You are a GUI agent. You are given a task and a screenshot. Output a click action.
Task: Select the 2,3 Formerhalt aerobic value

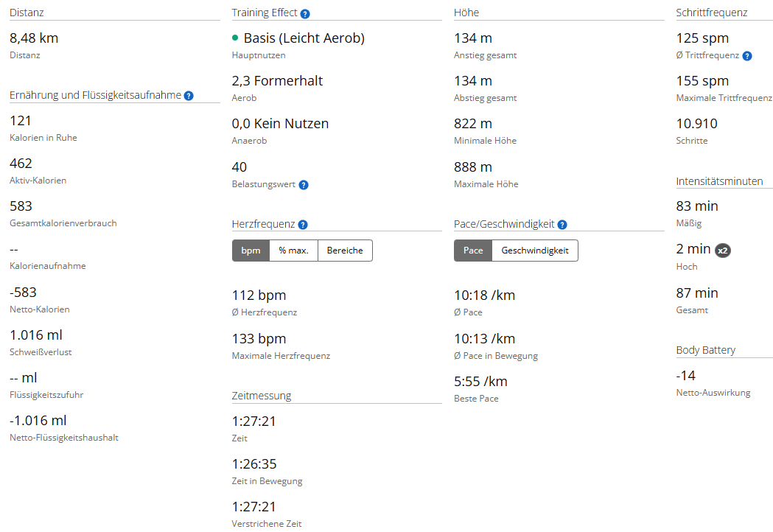tap(278, 81)
